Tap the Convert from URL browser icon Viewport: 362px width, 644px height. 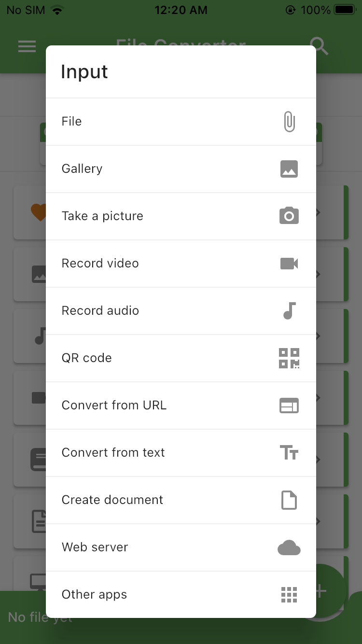click(x=289, y=406)
